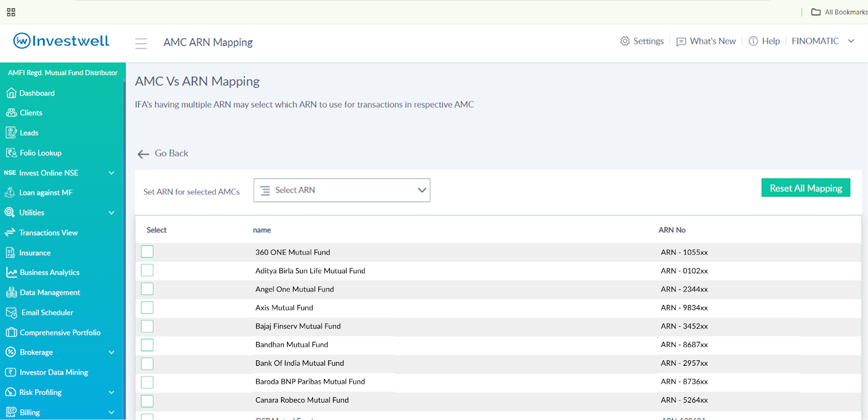Open the browser apps grid icon
This screenshot has width=868, height=420.
click(x=11, y=12)
